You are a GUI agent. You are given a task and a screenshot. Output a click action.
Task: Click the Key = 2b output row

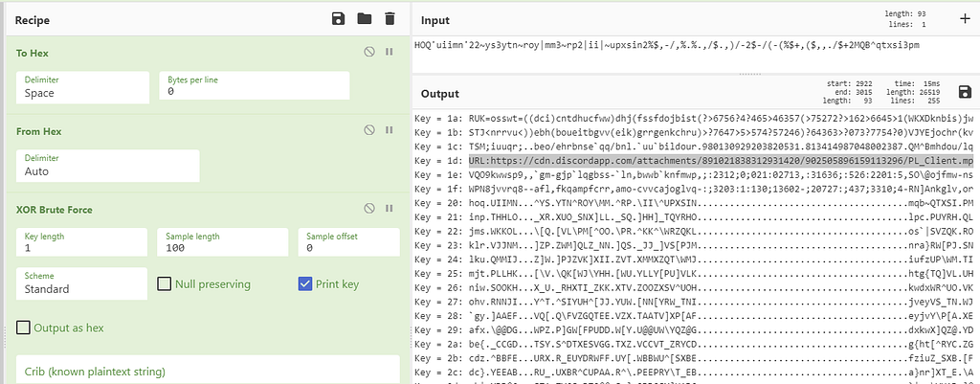694,358
